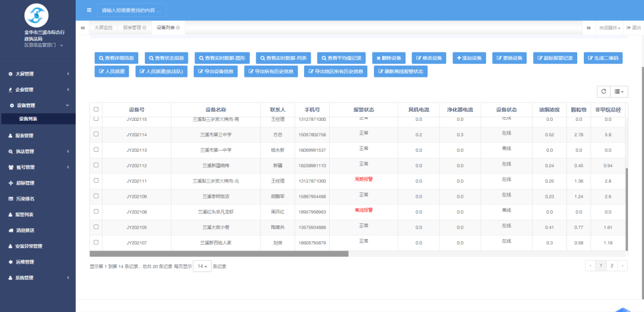644x312 pixels.
Task: Switch to the 报表管理 tab
Action: (135, 28)
